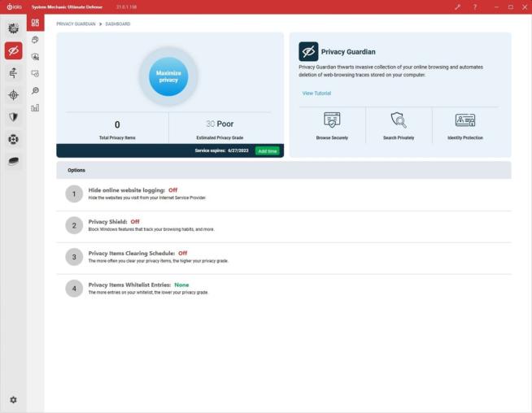Click option number 3 circle
Screen dimensions: 532x413
click(74, 257)
